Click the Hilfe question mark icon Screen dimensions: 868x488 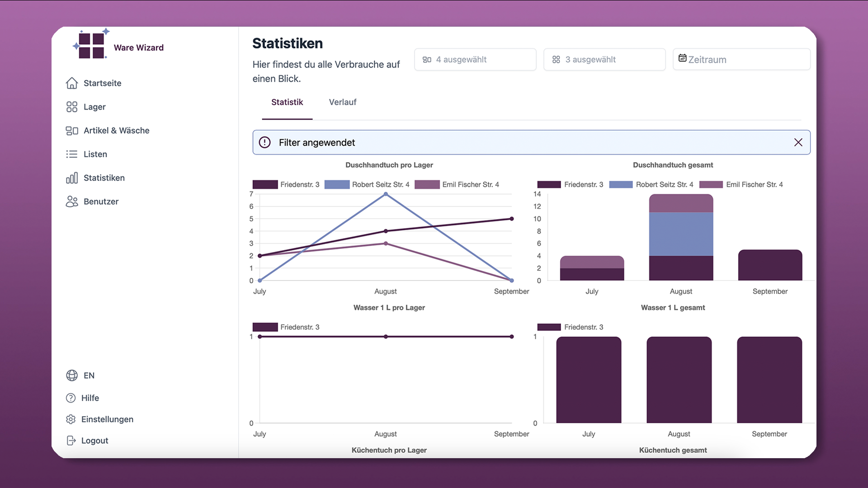click(71, 398)
